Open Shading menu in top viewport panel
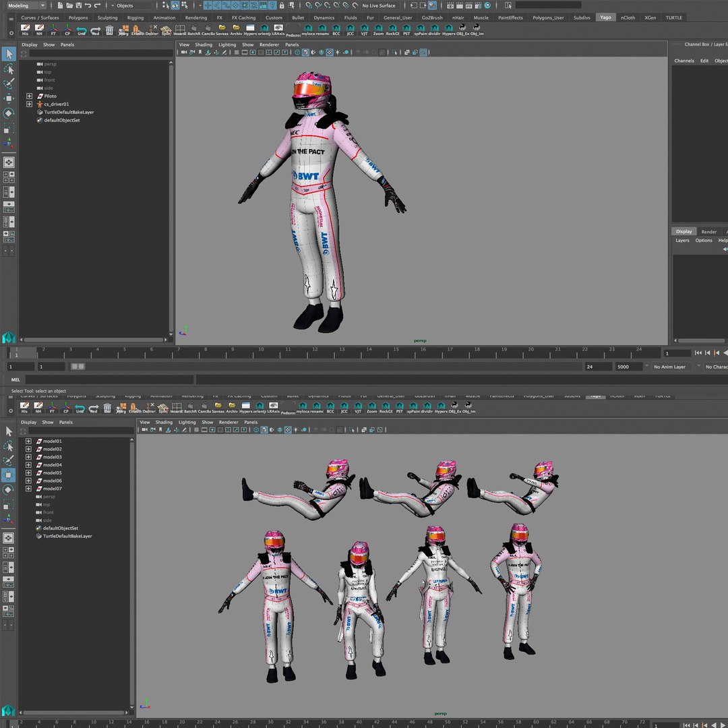728x728 pixels. (x=204, y=44)
